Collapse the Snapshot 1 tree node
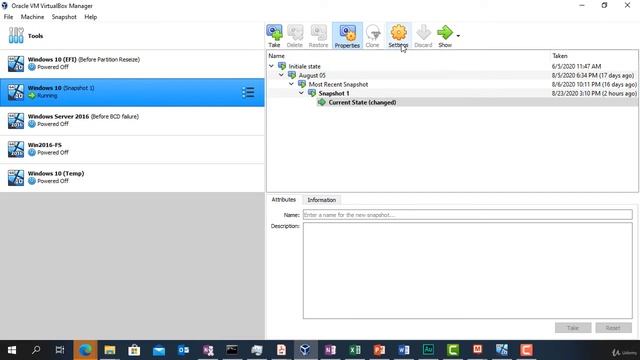This screenshot has height=360, width=640. [x=301, y=93]
